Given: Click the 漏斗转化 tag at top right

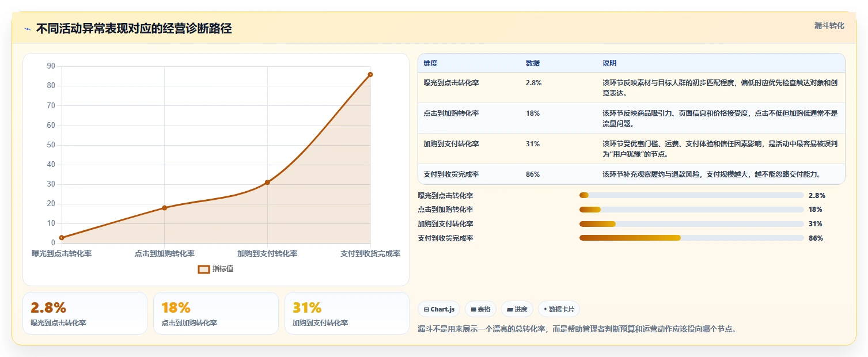Looking at the screenshot, I should (x=829, y=25).
